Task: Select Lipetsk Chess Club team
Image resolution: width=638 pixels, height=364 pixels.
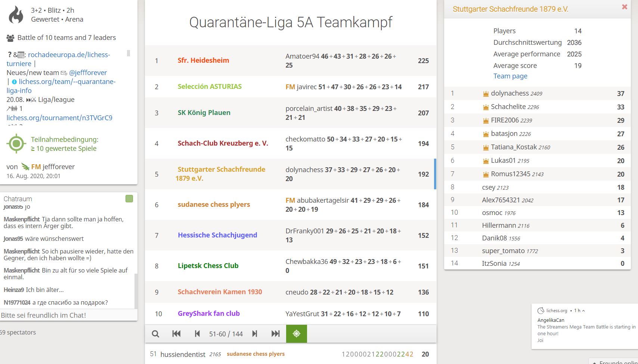Action: pyautogui.click(x=208, y=266)
